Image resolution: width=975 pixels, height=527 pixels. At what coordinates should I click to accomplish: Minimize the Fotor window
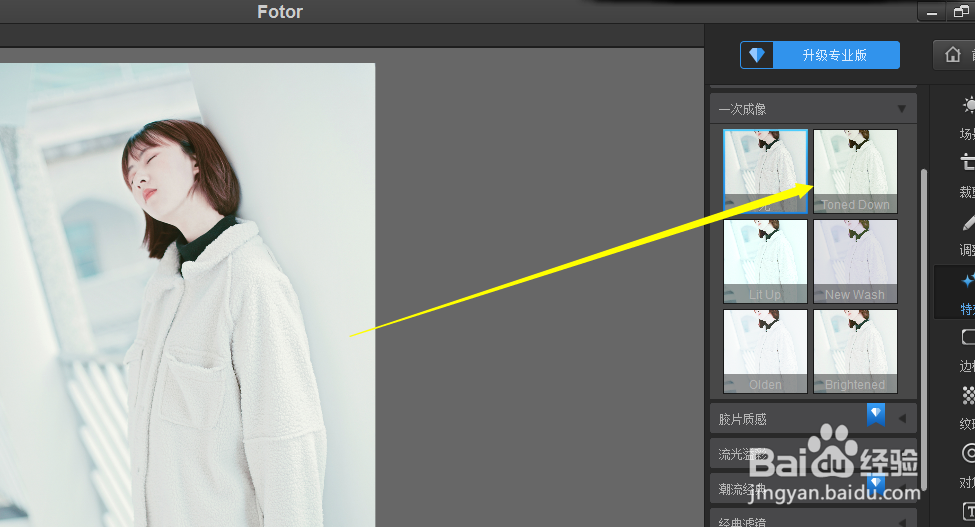click(931, 12)
